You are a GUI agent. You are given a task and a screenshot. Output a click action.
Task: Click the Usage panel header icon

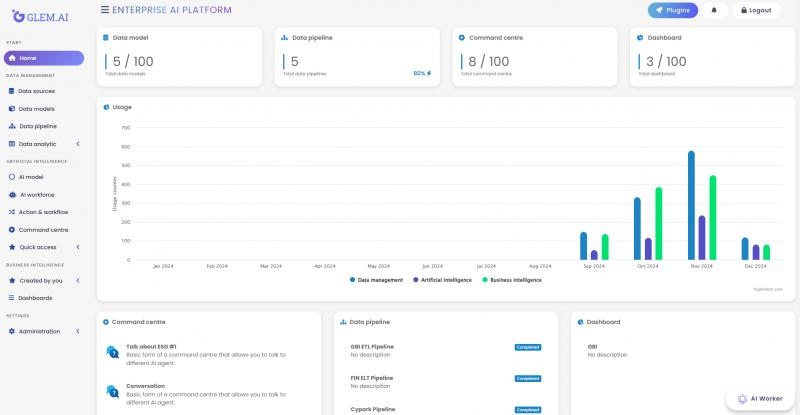point(106,106)
